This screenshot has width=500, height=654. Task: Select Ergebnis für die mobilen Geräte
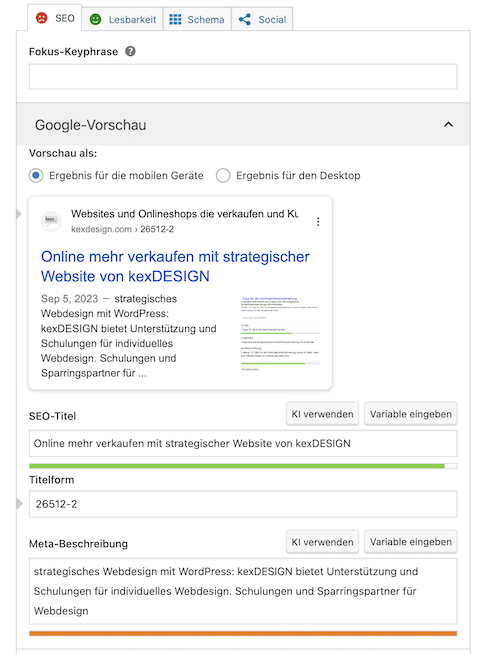pos(36,175)
